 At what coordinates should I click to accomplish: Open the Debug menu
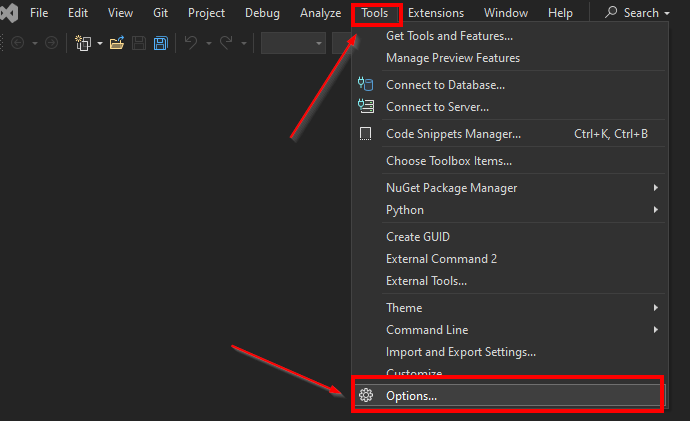(262, 13)
